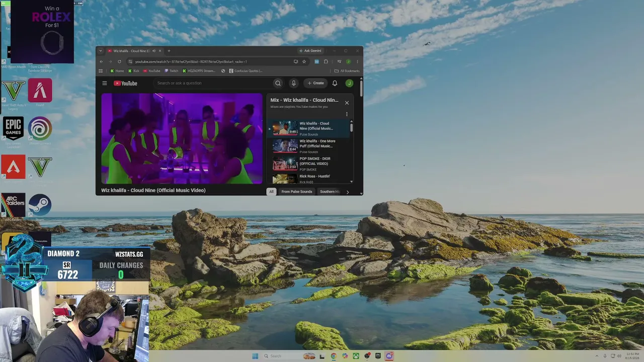Click the YouTube logo
The image size is (644, 362).
[x=125, y=83]
